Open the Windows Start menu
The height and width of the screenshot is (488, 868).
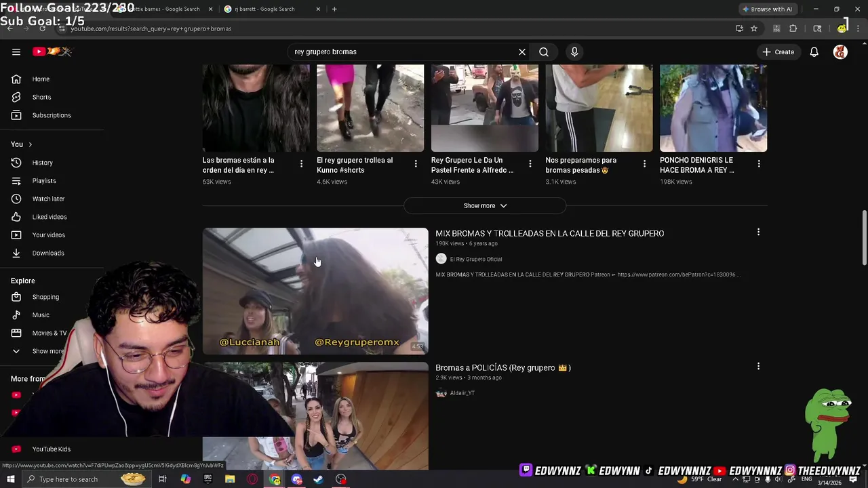pyautogui.click(x=10, y=479)
